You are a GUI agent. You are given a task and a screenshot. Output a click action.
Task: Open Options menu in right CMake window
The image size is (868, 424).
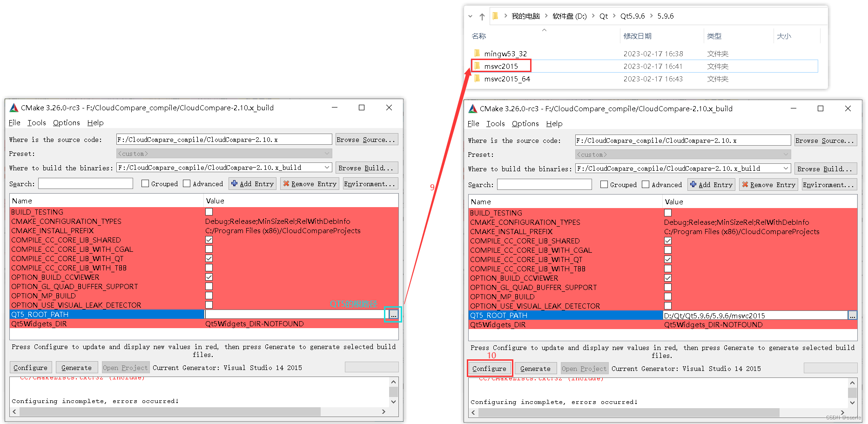coord(525,124)
